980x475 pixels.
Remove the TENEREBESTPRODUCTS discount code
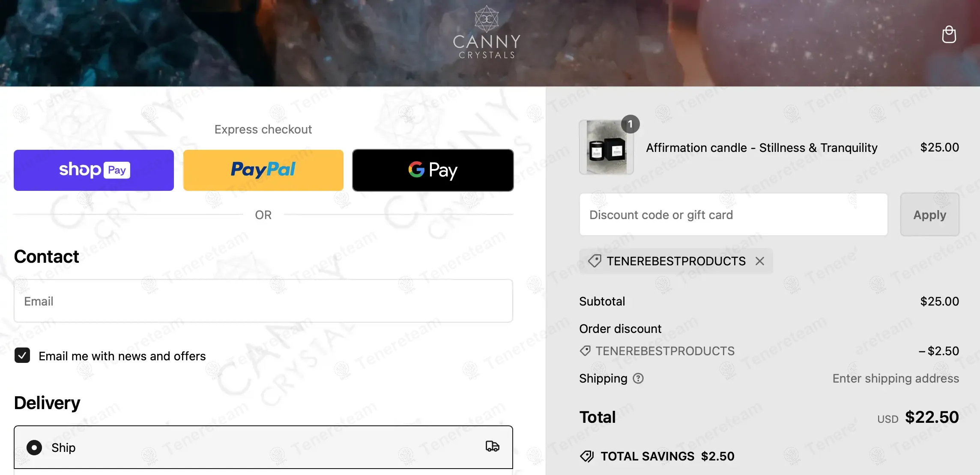point(760,261)
